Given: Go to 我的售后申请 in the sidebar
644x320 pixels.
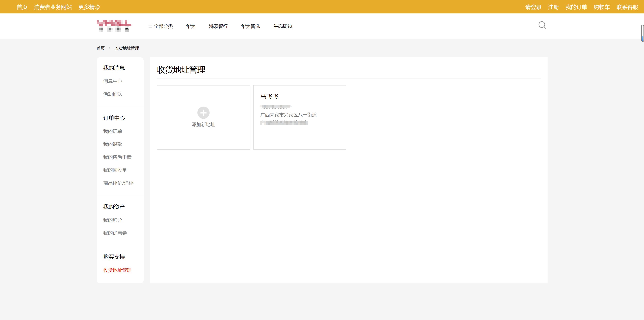Looking at the screenshot, I should (x=117, y=157).
